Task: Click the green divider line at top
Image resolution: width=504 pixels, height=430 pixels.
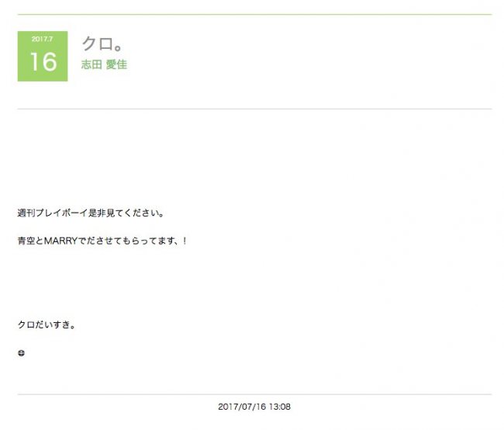Action: click(254, 15)
